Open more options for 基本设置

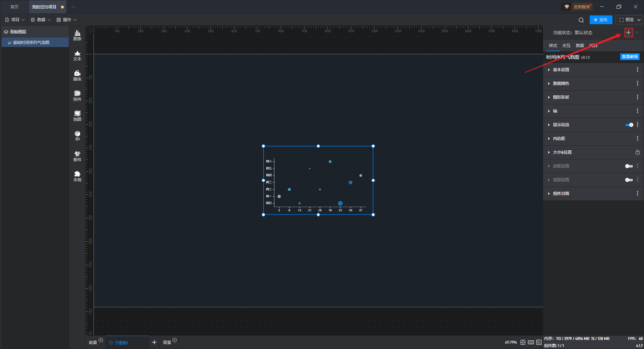click(x=637, y=69)
